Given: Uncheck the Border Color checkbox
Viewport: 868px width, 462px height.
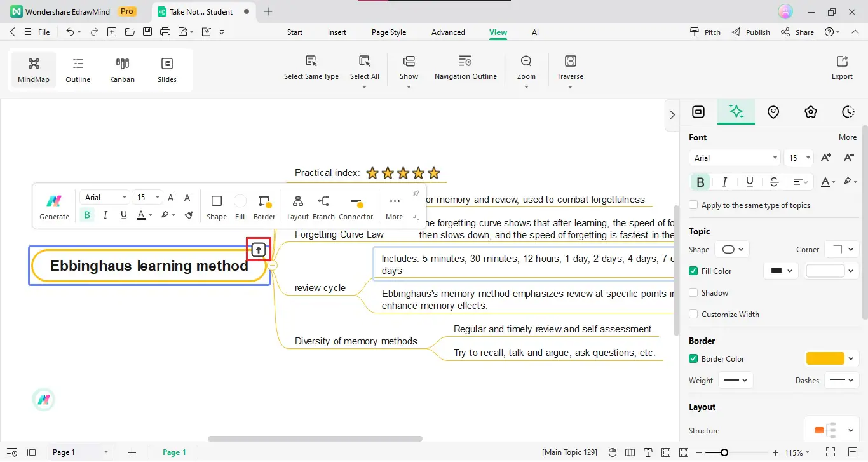Looking at the screenshot, I should click(x=693, y=358).
